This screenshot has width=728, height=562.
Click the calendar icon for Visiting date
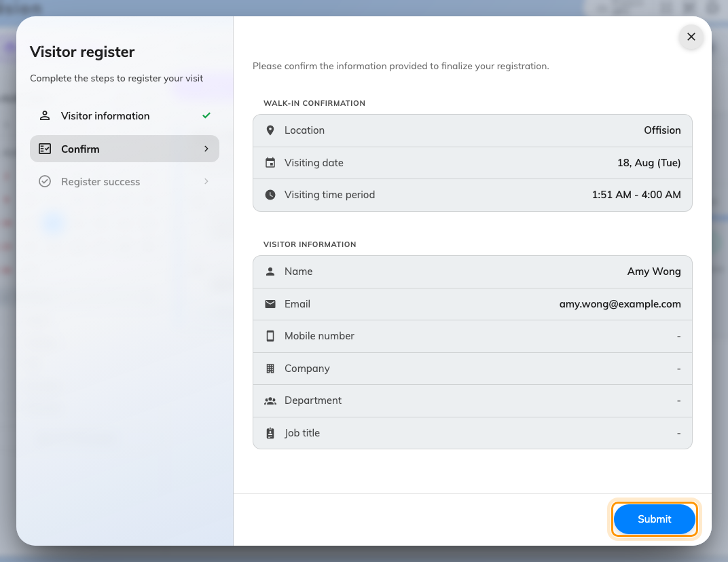270,162
